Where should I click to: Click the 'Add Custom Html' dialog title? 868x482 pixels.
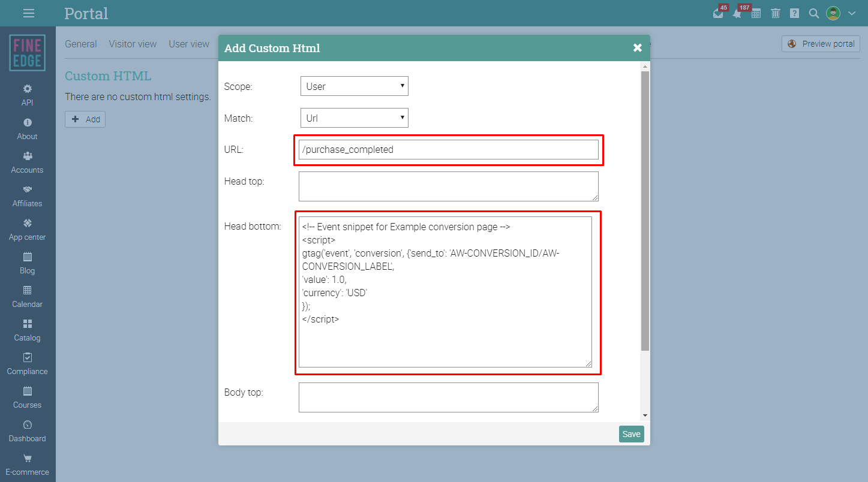coord(272,48)
